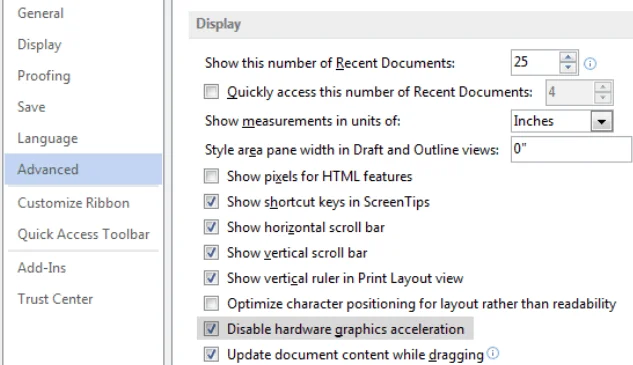This screenshot has width=633, height=365.
Task: Click 'Show this number of Recent Documents:' label
Action: [x=330, y=63]
